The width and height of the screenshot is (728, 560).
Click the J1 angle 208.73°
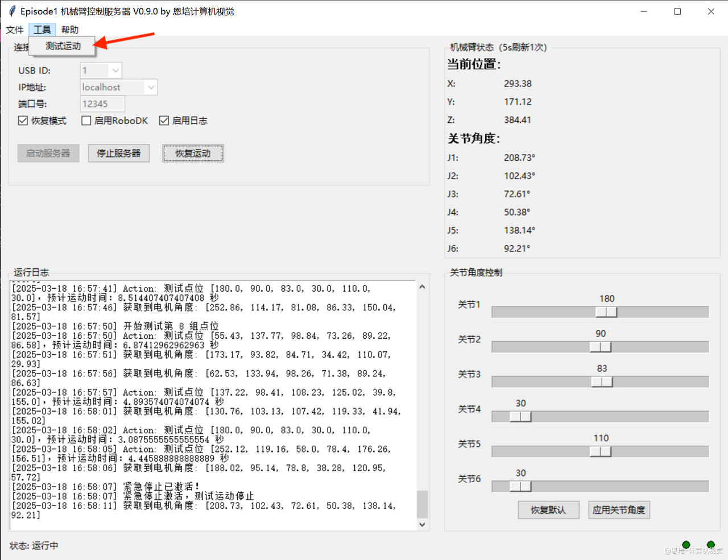click(x=519, y=157)
